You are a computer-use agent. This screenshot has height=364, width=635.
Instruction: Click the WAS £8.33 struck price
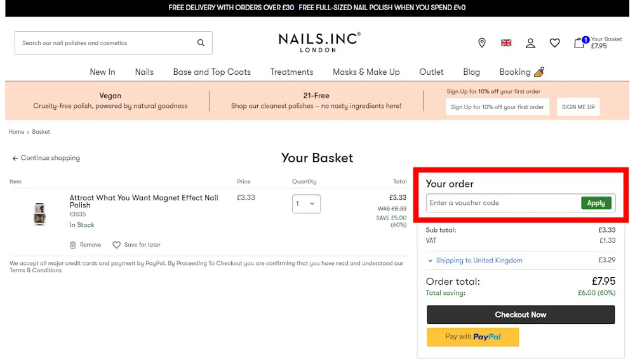pyautogui.click(x=392, y=209)
